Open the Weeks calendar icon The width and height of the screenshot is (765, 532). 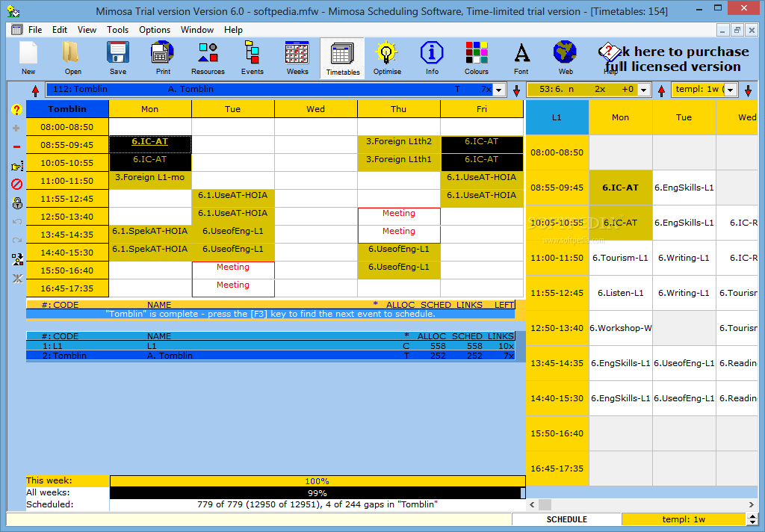(297, 58)
